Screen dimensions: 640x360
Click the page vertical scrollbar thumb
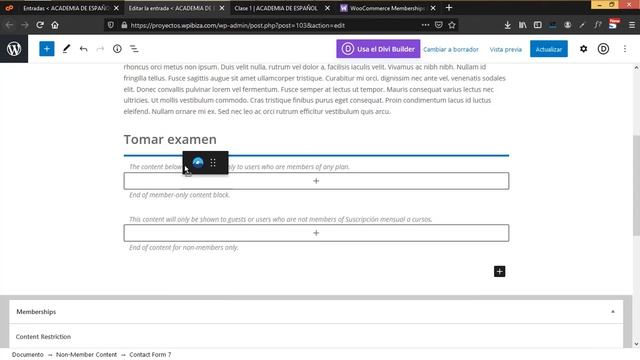coord(636,186)
